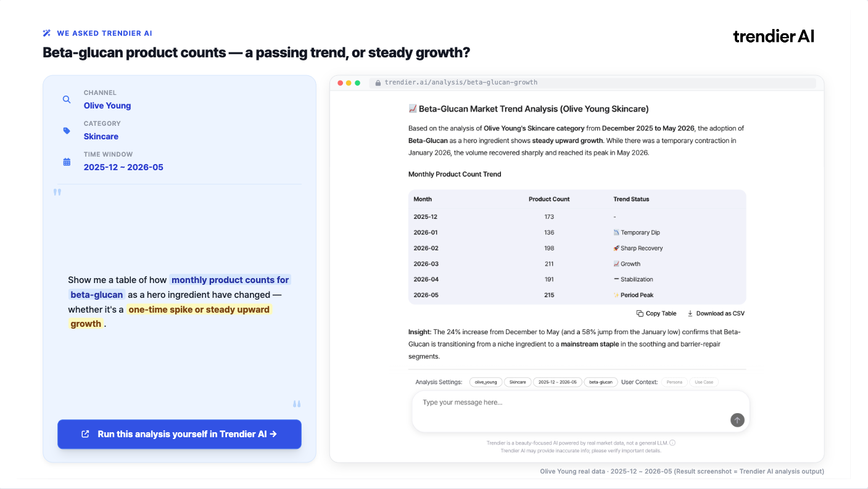Image resolution: width=868 pixels, height=489 pixels.
Task: Run this analysis yourself in Trendier AI
Action: coord(180,434)
